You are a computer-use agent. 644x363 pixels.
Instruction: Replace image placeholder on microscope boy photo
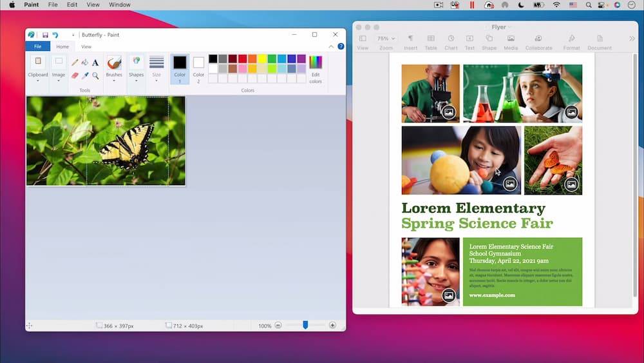click(448, 112)
